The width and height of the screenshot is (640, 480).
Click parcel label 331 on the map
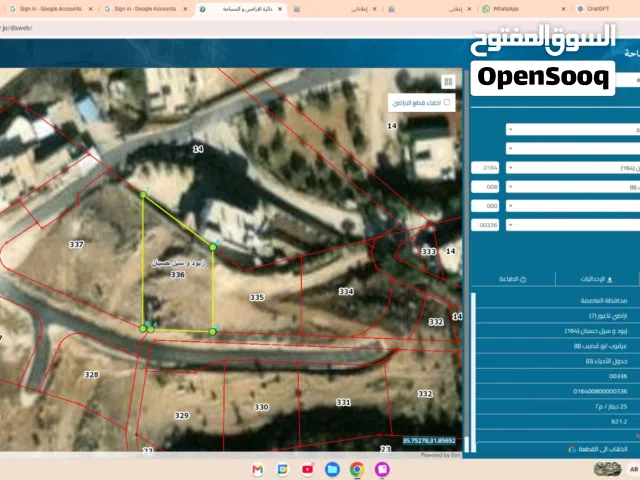coord(343,402)
